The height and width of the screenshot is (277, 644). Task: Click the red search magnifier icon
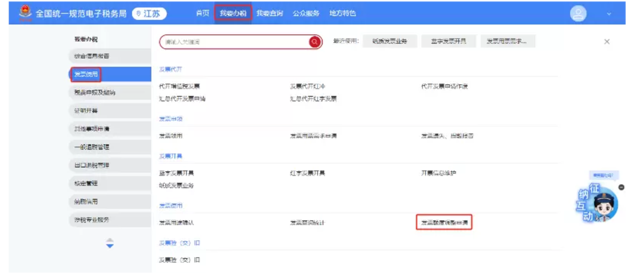[315, 42]
